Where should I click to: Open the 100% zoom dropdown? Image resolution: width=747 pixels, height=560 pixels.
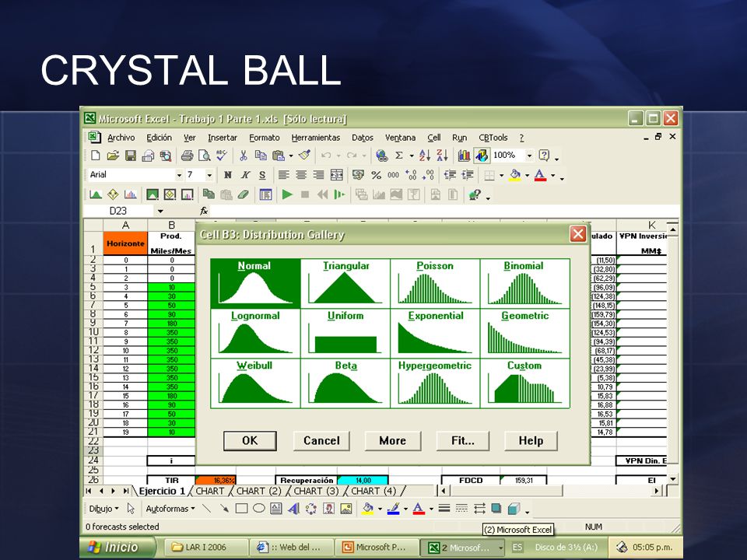529,156
